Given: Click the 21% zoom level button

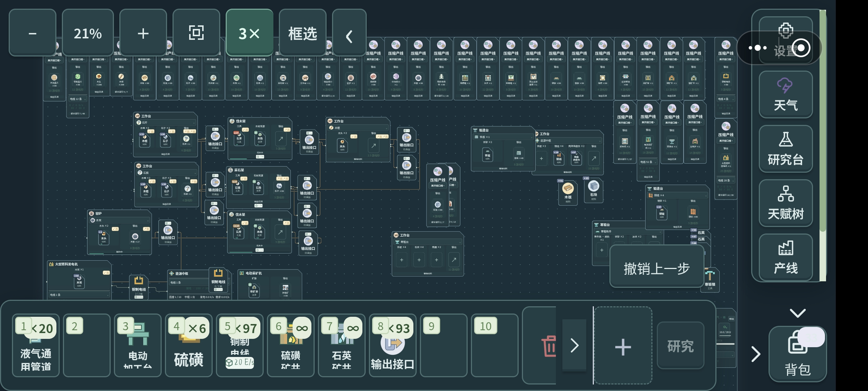Looking at the screenshot, I should 88,33.
